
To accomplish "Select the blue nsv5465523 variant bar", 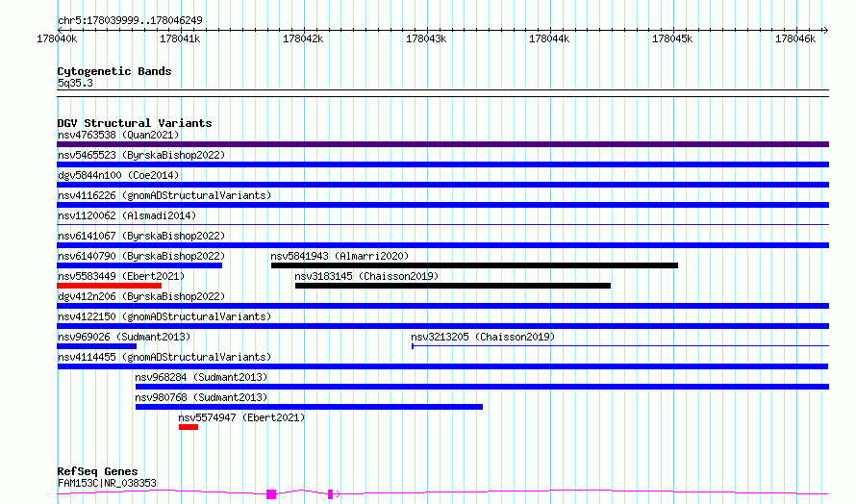I will pos(442,164).
